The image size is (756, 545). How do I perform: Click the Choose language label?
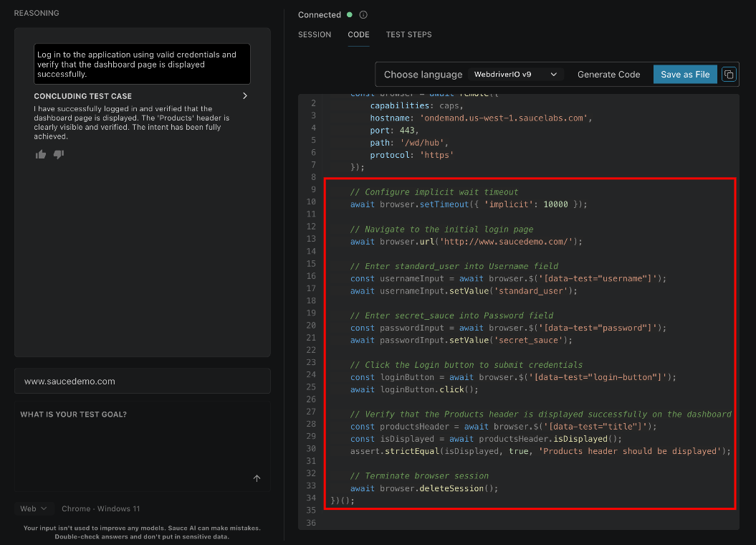tap(423, 75)
